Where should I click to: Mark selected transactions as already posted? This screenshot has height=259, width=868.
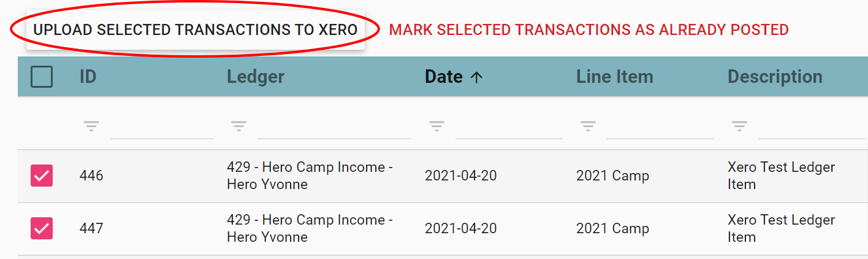[588, 29]
